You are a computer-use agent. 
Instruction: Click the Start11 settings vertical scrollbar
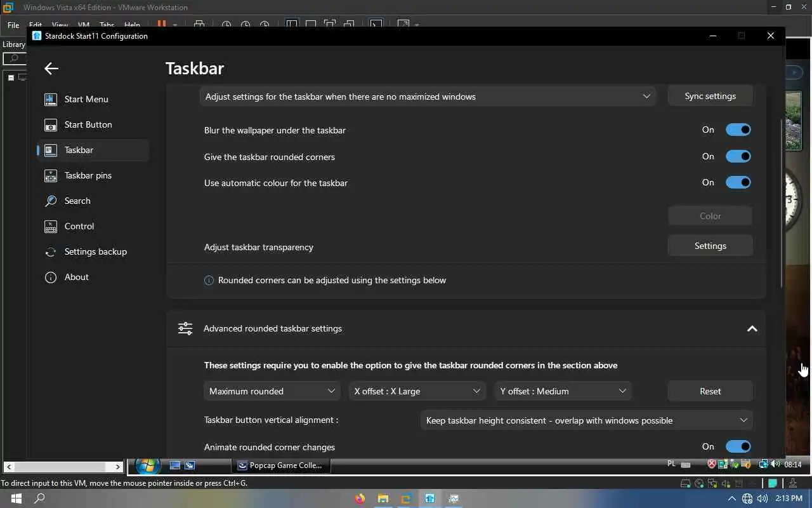[782, 202]
